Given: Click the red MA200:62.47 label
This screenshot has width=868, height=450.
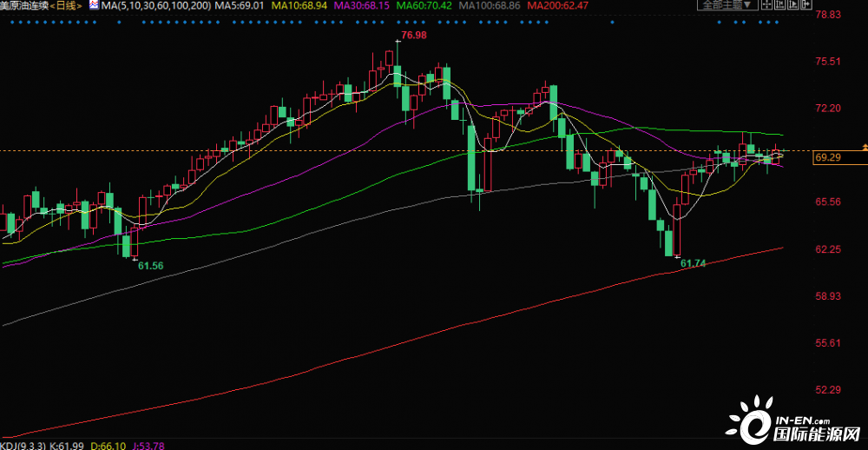Looking at the screenshot, I should 558,5.
